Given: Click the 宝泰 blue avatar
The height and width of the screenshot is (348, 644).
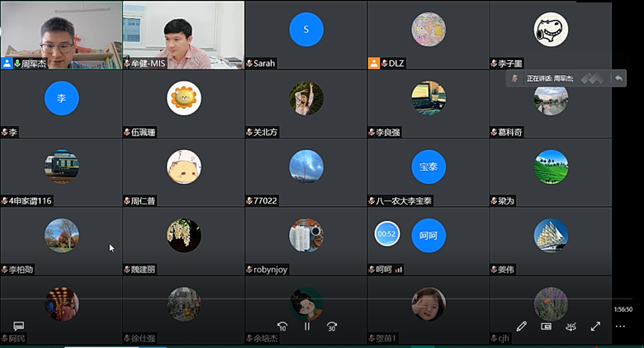Looking at the screenshot, I should (429, 167).
